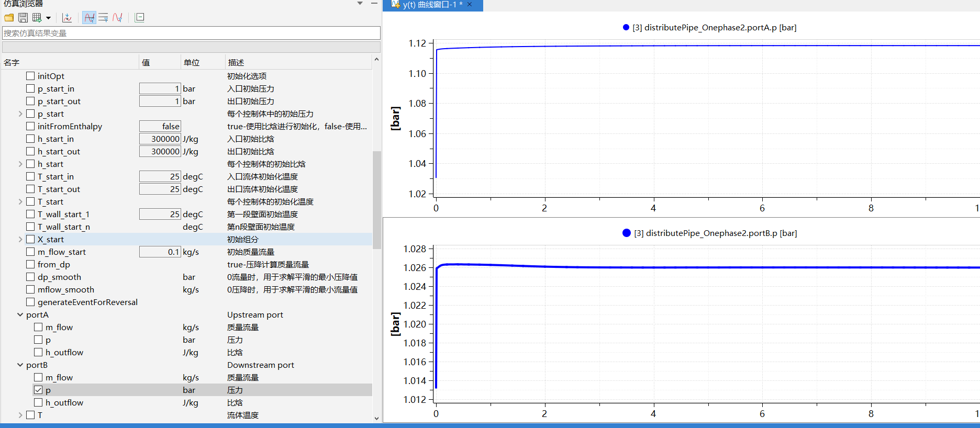The width and height of the screenshot is (980, 428).
Task: Check the portA p pressure checkbox
Action: (x=38, y=340)
